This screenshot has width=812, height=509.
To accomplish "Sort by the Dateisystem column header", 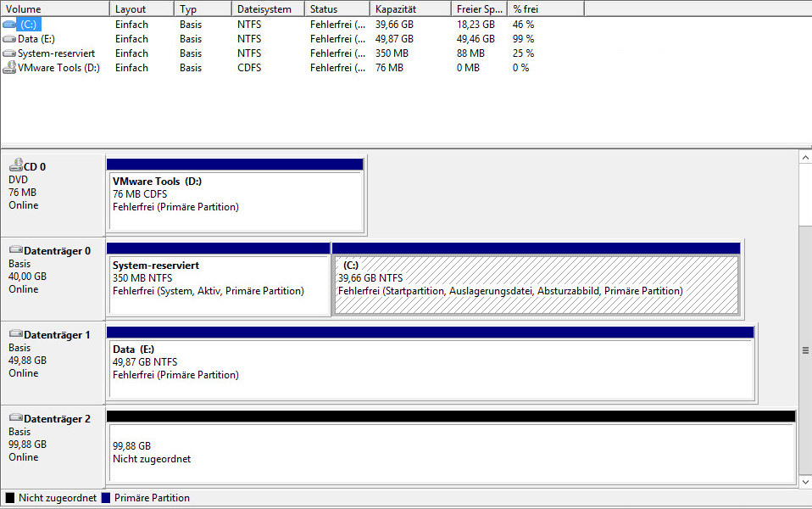I will pos(268,8).
